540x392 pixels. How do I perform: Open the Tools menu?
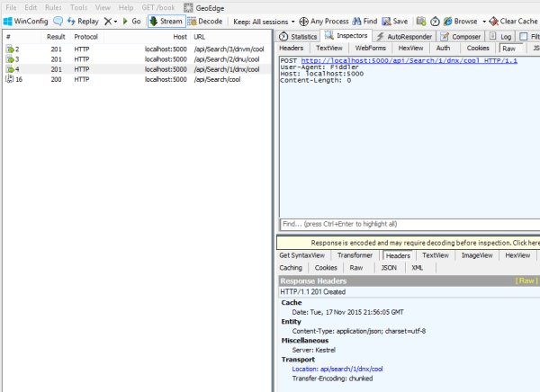coord(78,7)
